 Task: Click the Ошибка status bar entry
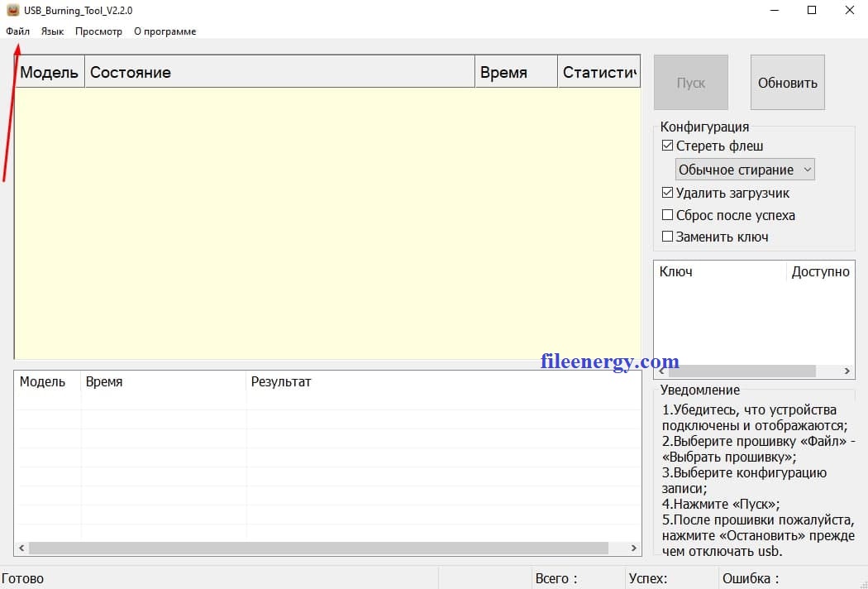[x=751, y=578]
